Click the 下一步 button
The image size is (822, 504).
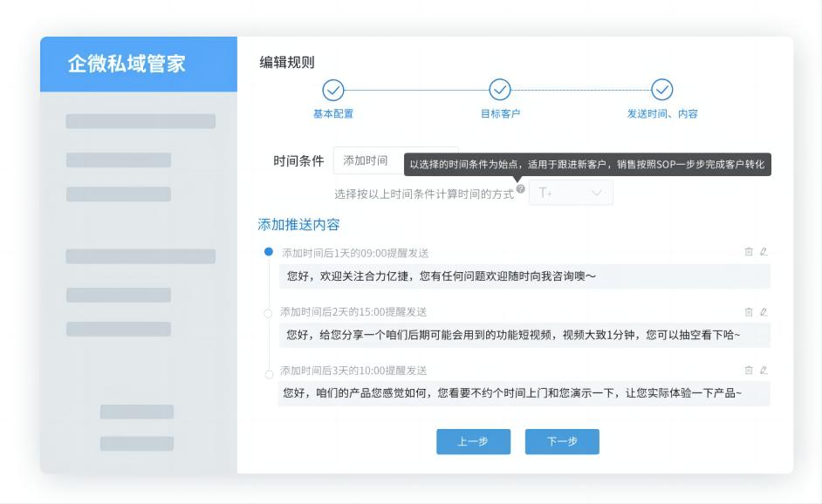tap(562, 441)
